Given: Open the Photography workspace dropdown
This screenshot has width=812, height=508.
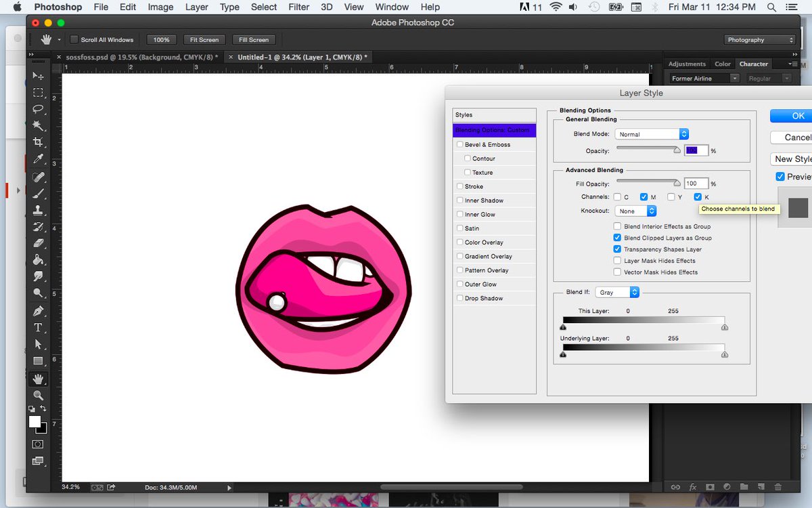Looking at the screenshot, I should 759,40.
